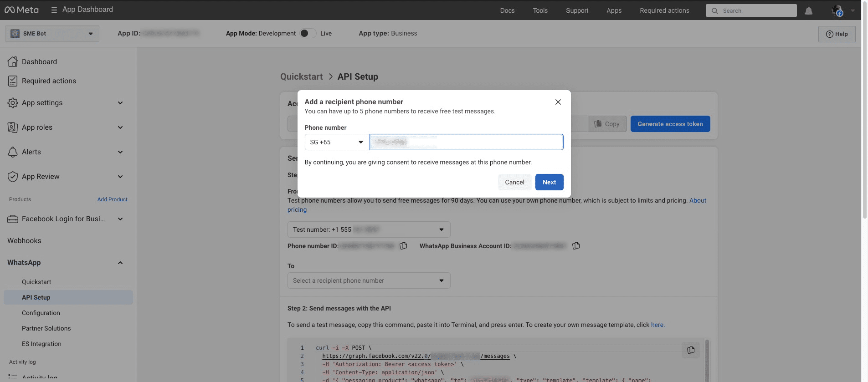Screen dimensions: 868x382
Task: Open Partner Solutions in sidebar
Action: [x=46, y=328]
